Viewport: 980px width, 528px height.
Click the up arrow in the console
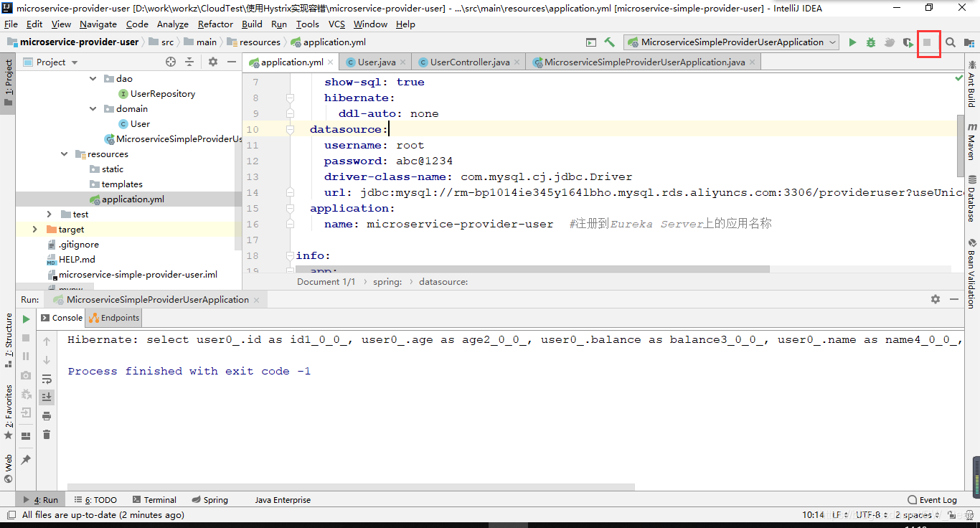[47, 341]
